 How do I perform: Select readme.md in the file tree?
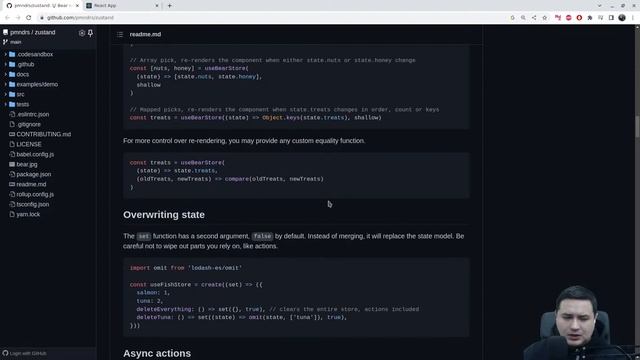[x=31, y=184]
